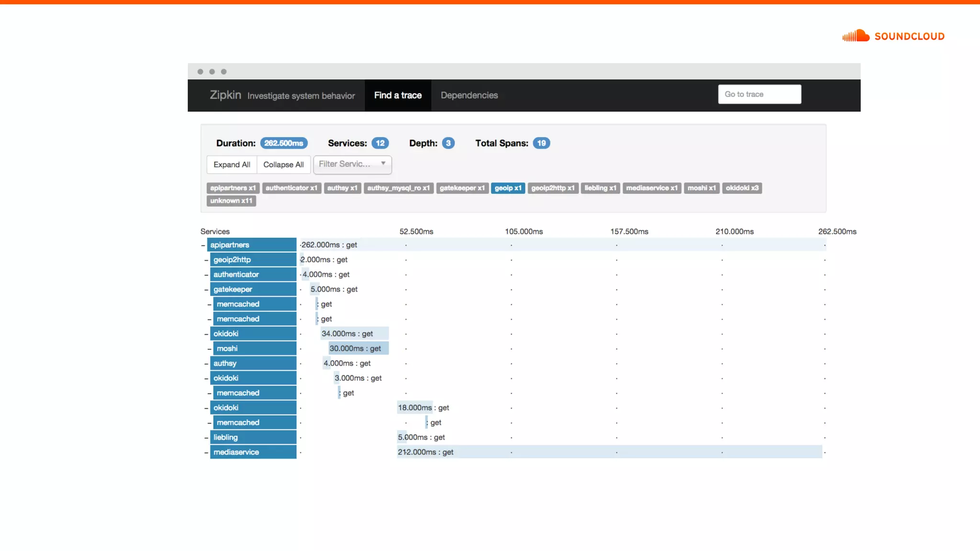The height and width of the screenshot is (551, 980).
Task: Select the mediaservice x1 tag
Action: 651,188
